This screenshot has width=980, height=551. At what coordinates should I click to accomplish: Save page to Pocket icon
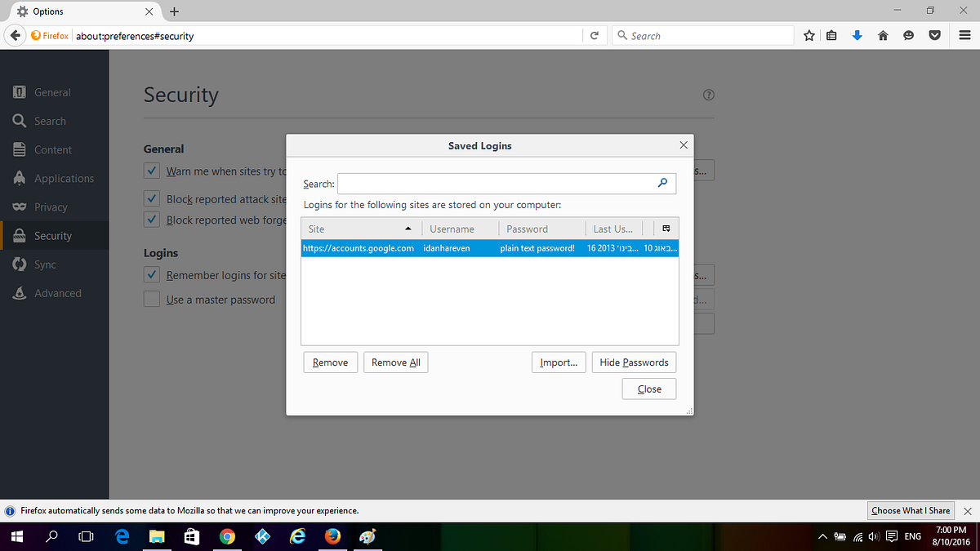934,35
